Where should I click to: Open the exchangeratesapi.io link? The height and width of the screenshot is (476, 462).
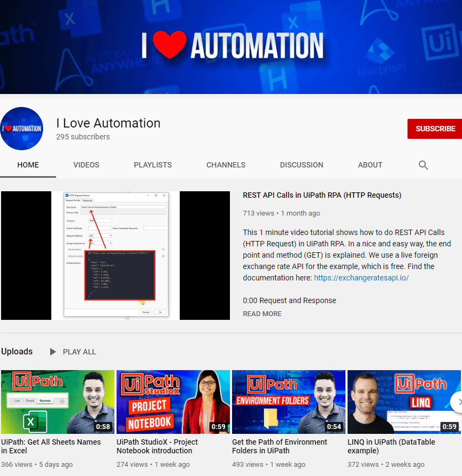tap(362, 278)
